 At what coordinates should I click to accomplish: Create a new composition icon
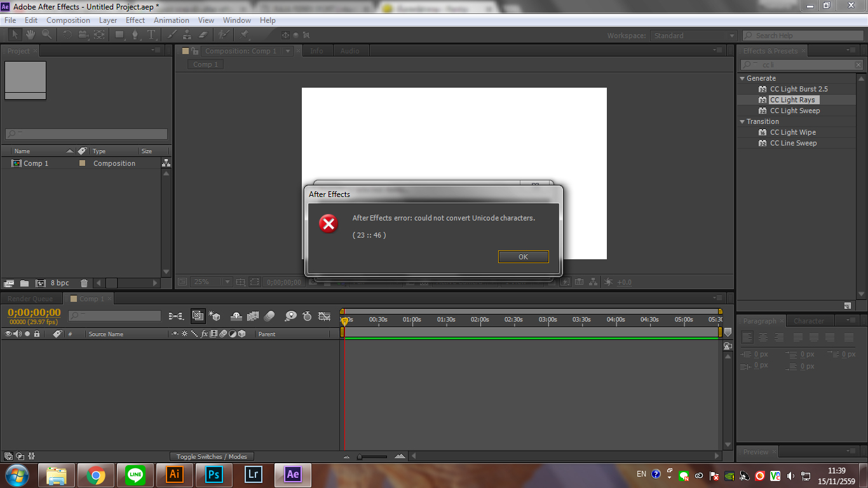click(x=40, y=283)
